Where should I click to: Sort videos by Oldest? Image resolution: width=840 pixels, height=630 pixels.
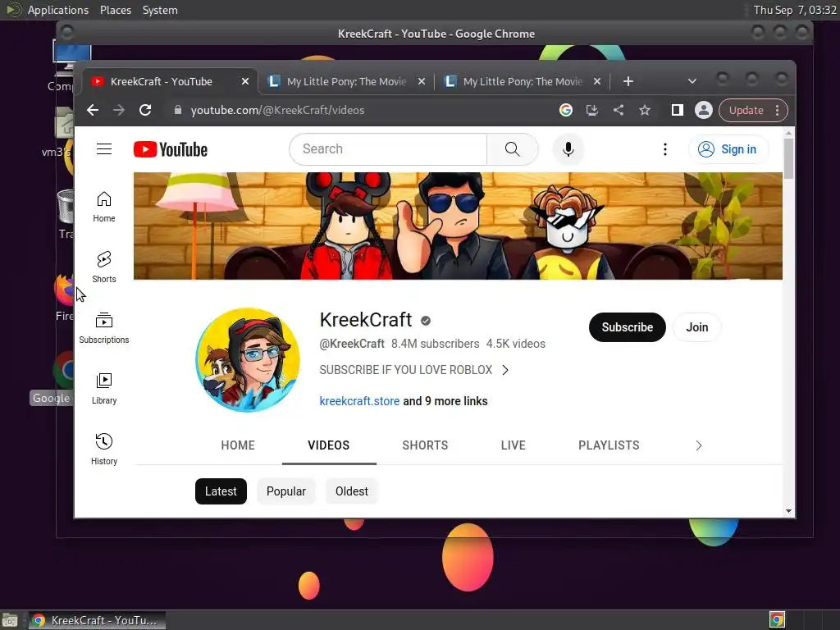tap(351, 491)
